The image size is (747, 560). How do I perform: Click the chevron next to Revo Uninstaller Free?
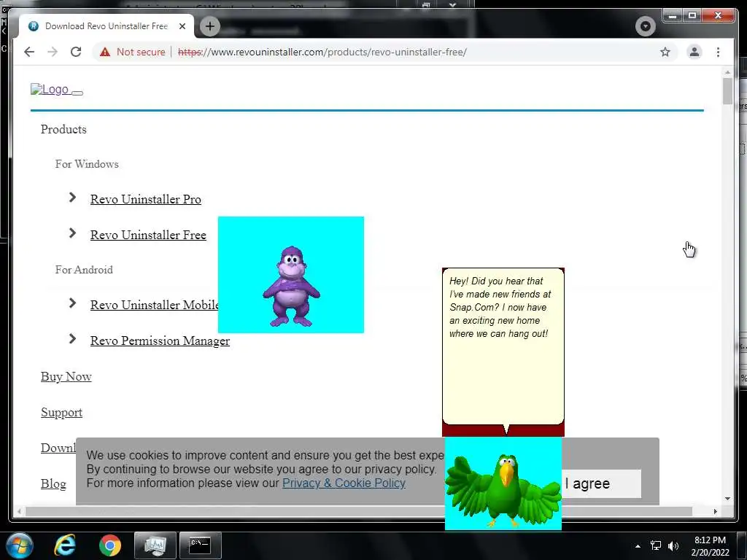(72, 233)
